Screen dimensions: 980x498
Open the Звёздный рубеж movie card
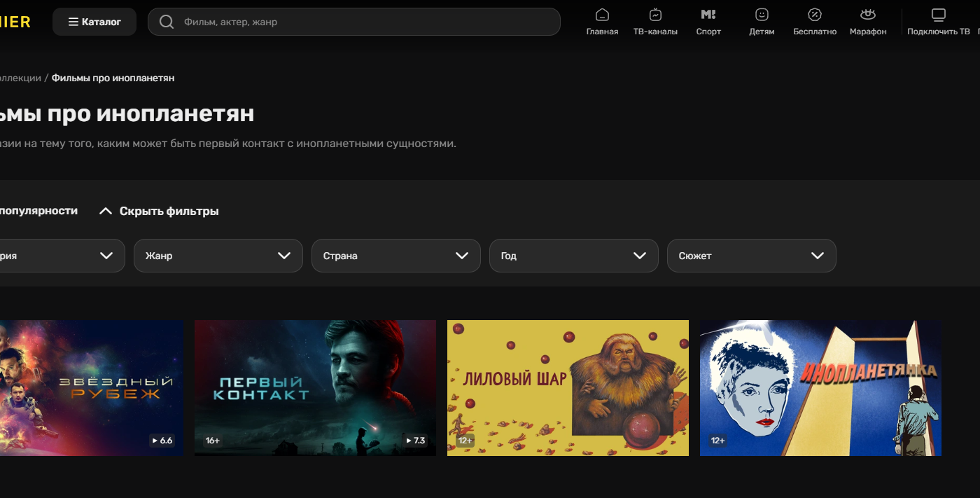click(x=91, y=388)
